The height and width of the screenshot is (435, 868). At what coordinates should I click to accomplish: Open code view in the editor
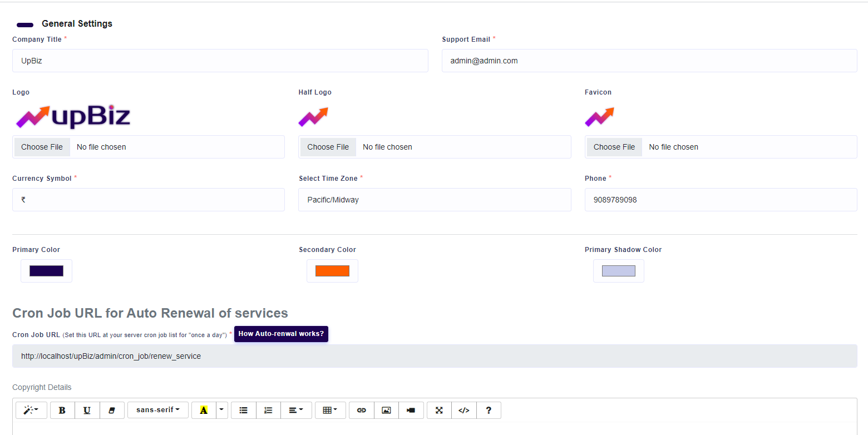[464, 410]
